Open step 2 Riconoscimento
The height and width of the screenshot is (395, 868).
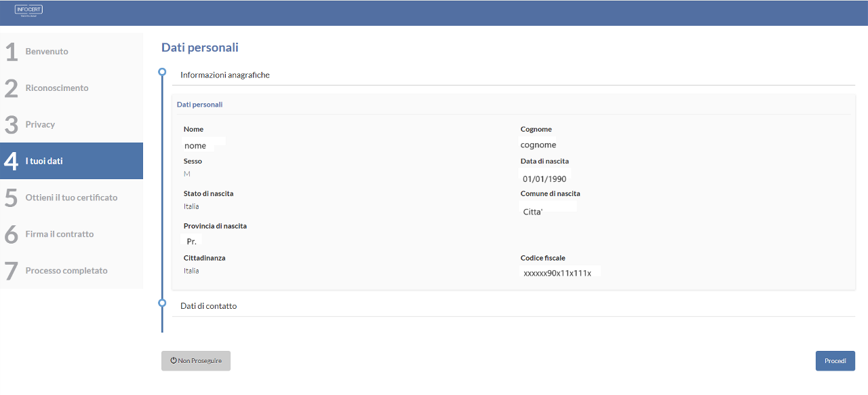click(57, 88)
